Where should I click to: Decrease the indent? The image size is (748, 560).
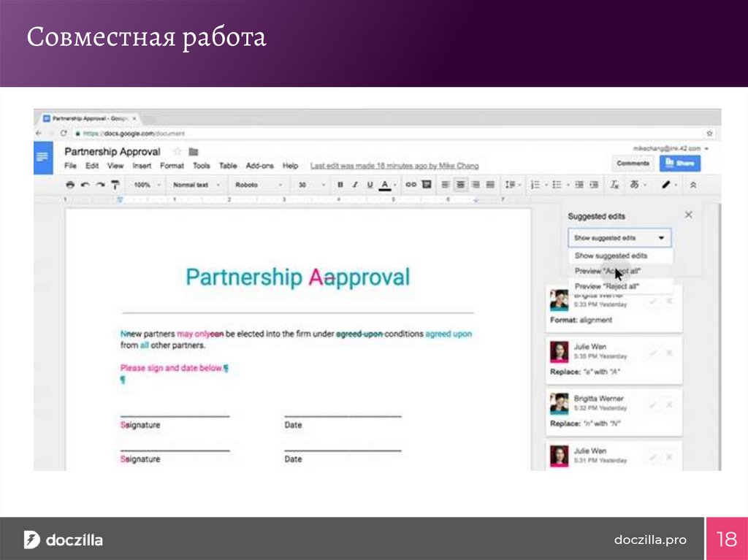(579, 185)
